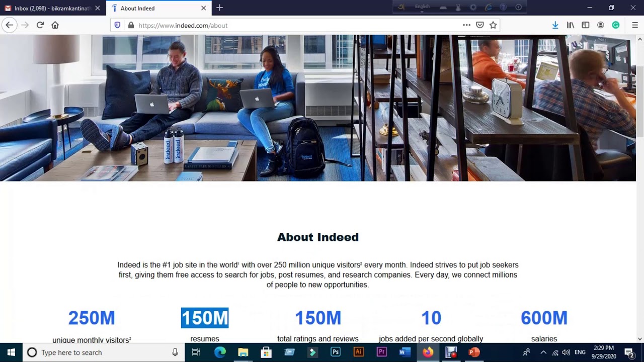Click the Firefox taskbar icon
644x362 pixels.
(428, 352)
